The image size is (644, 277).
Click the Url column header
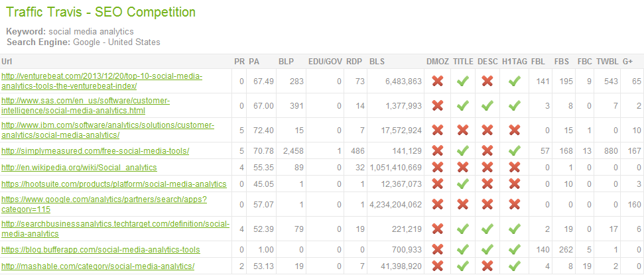point(6,62)
